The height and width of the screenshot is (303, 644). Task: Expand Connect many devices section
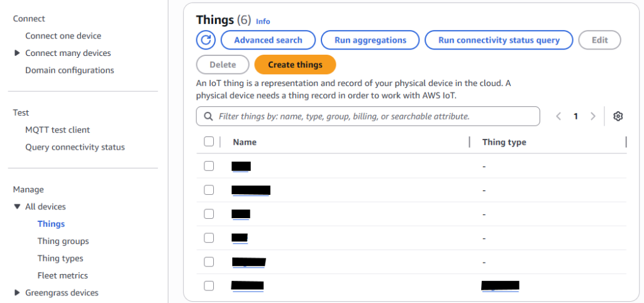click(17, 53)
